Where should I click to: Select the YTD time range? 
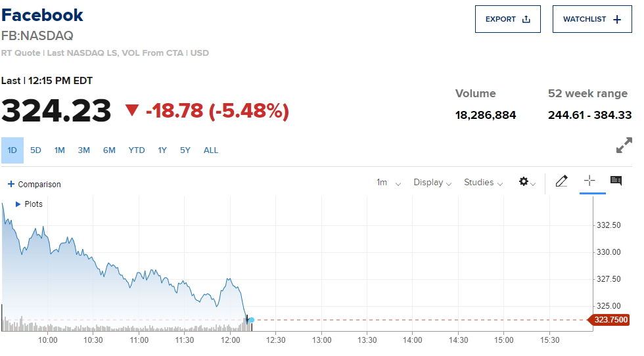137,150
